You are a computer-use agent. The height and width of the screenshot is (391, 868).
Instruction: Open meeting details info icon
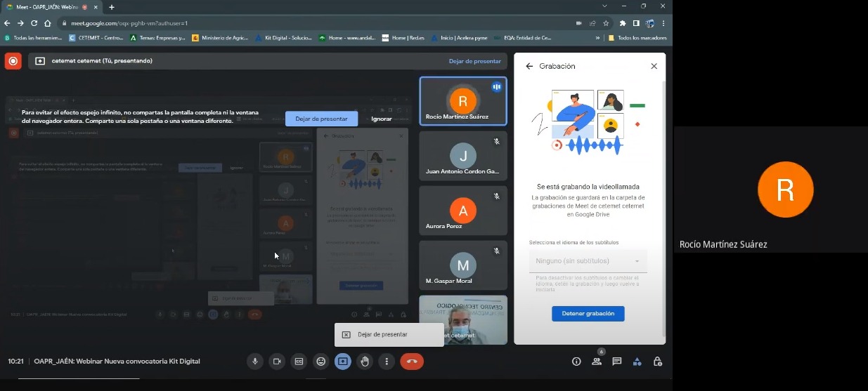click(576, 362)
